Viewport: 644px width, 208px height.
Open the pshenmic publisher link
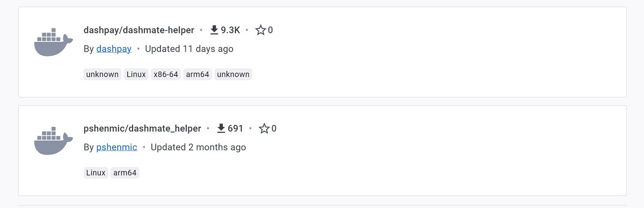coord(117,147)
